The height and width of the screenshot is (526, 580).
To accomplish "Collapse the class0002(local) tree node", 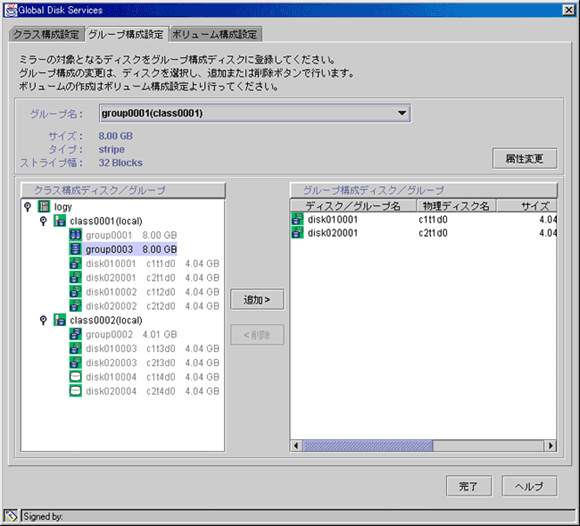I will point(43,320).
